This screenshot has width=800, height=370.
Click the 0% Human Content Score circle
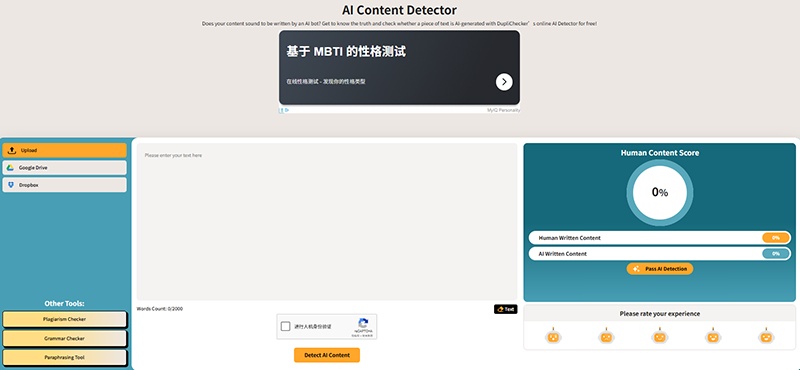[x=660, y=192]
